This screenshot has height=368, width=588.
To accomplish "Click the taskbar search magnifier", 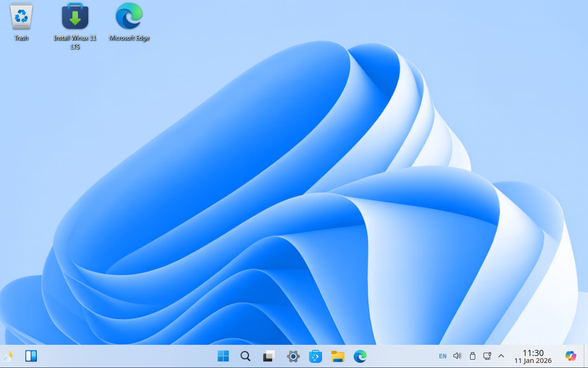I will pyautogui.click(x=246, y=356).
